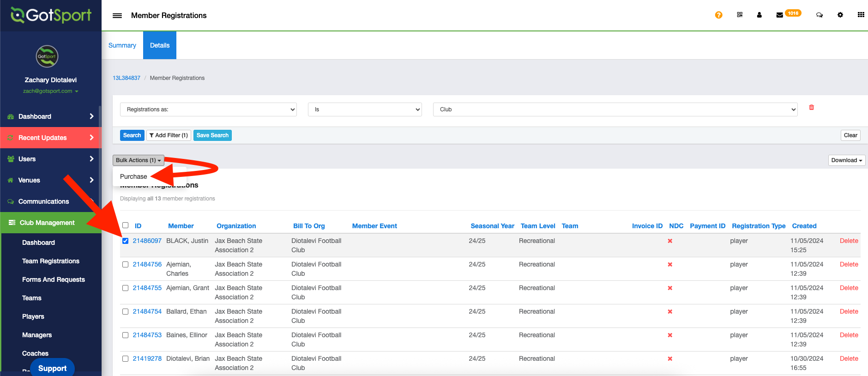Open the QR code icon in header

tap(740, 15)
